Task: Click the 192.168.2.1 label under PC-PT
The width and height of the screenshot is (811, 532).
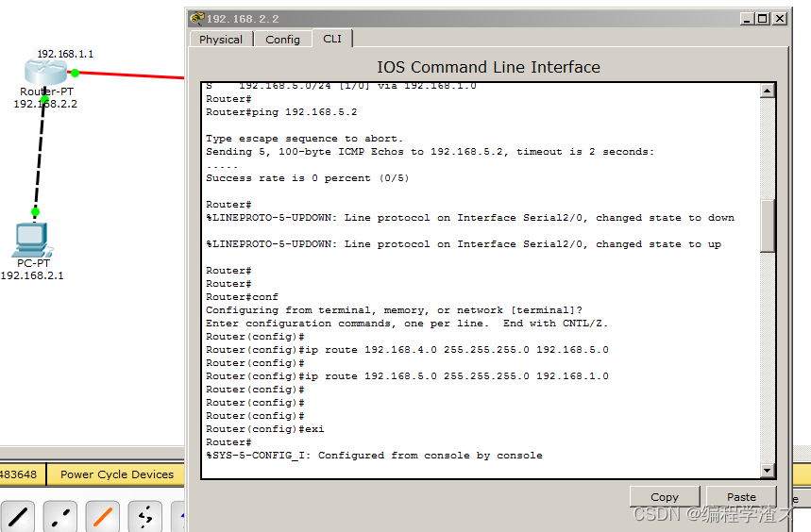Action: pos(32,275)
